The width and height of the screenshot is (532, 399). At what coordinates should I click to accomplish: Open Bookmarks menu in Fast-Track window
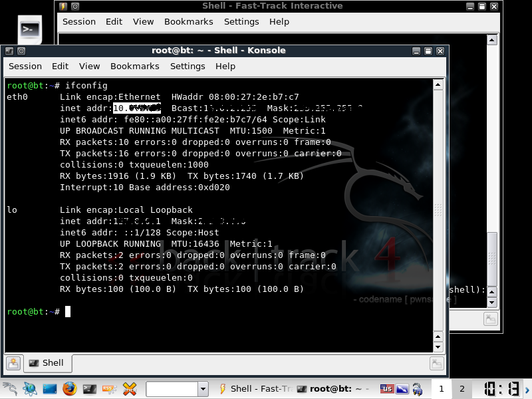(189, 22)
